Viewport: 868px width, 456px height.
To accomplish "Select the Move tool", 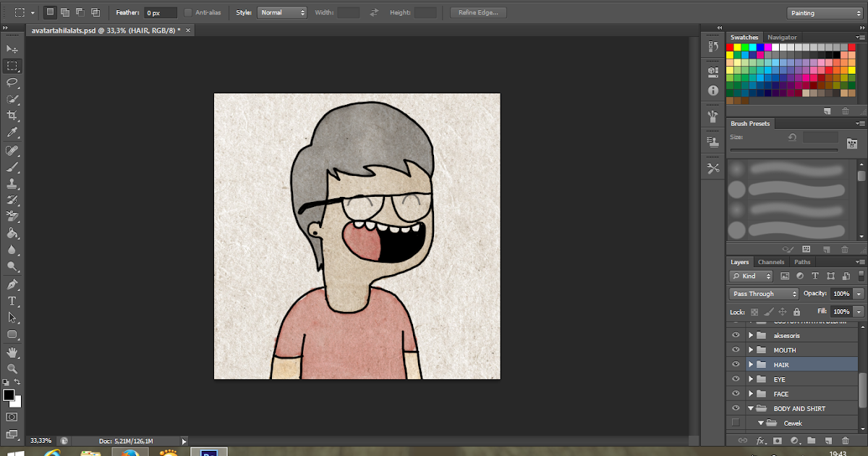I will (12, 49).
